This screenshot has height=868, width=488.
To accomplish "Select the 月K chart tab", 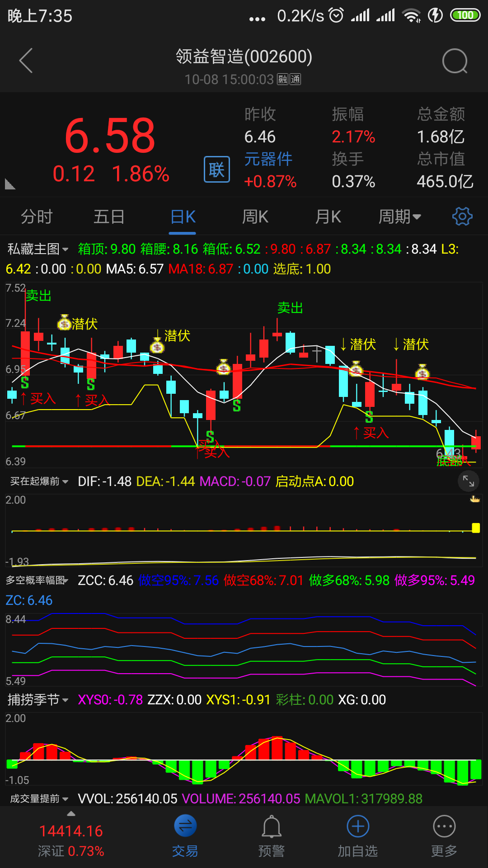I will 328,217.
